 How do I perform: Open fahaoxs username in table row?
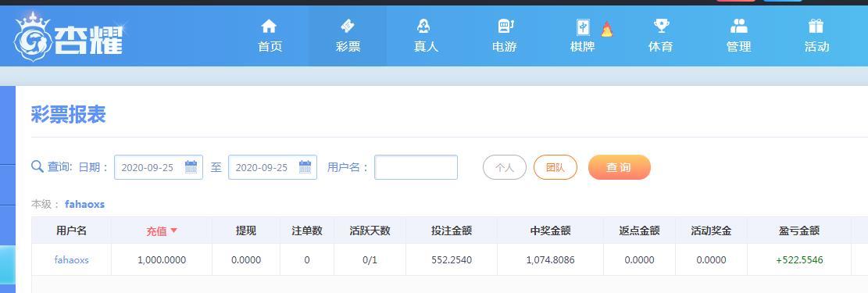tap(71, 259)
